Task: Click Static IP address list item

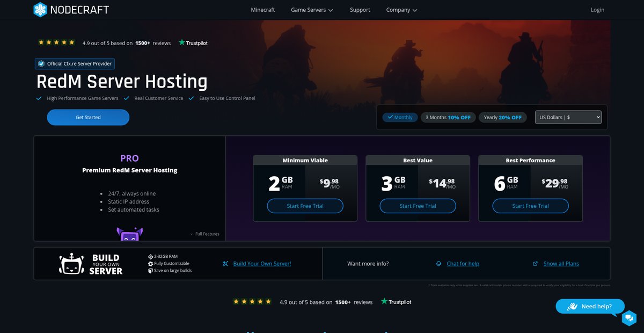Action: coord(129,201)
